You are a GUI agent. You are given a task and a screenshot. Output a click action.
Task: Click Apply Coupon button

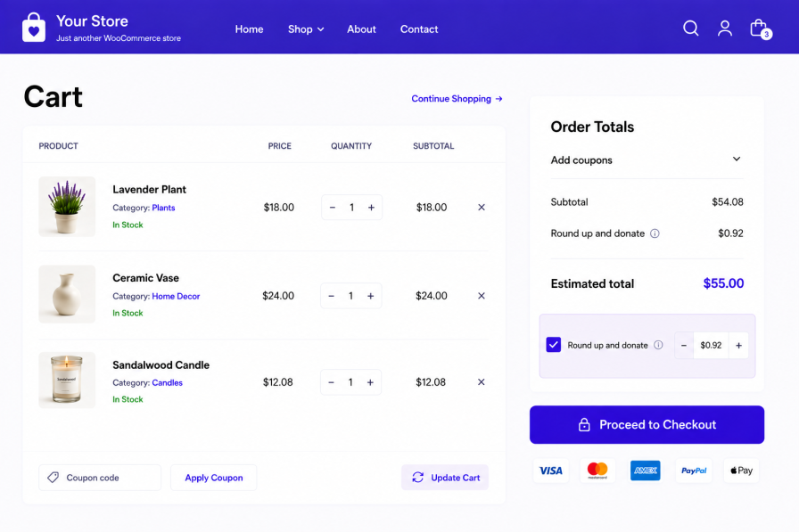pos(213,478)
